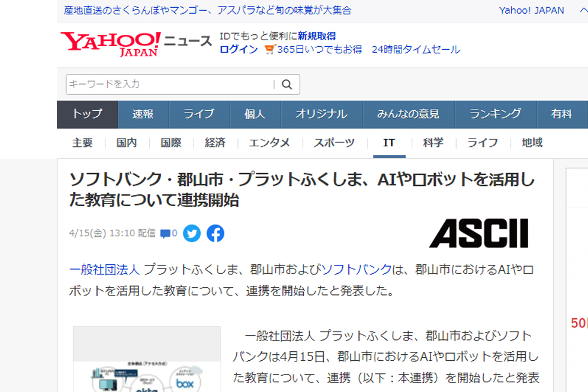Open the 24時間タイムセール link
This screenshot has width=588, height=392.
click(x=416, y=50)
